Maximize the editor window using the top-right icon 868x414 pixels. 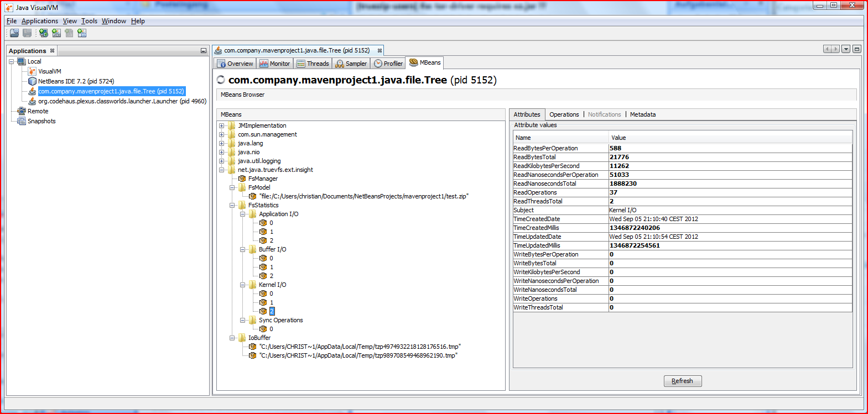[x=856, y=49]
